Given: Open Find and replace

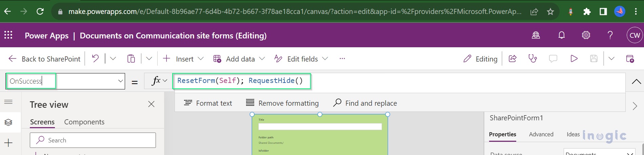Looking at the screenshot, I should tap(365, 103).
